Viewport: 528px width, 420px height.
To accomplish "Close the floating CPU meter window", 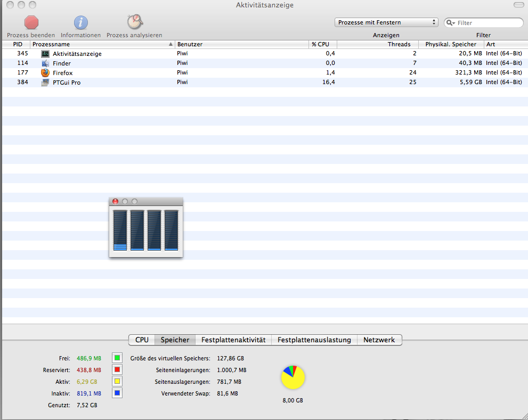I will coord(115,201).
